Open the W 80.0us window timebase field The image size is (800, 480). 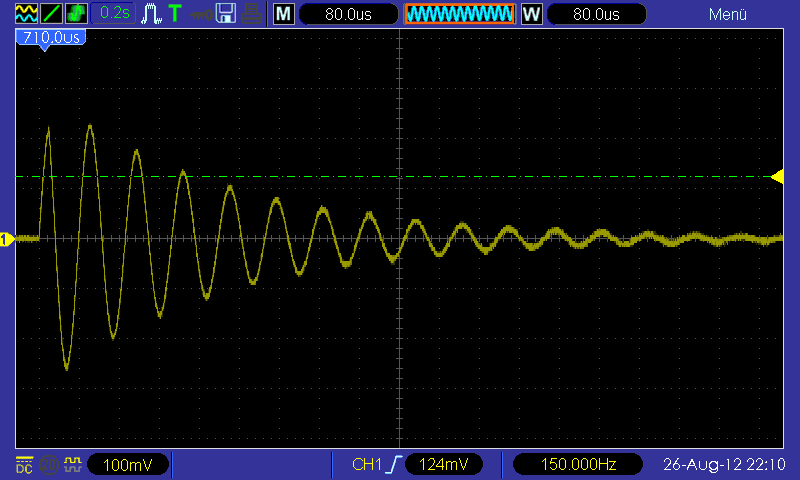584,14
